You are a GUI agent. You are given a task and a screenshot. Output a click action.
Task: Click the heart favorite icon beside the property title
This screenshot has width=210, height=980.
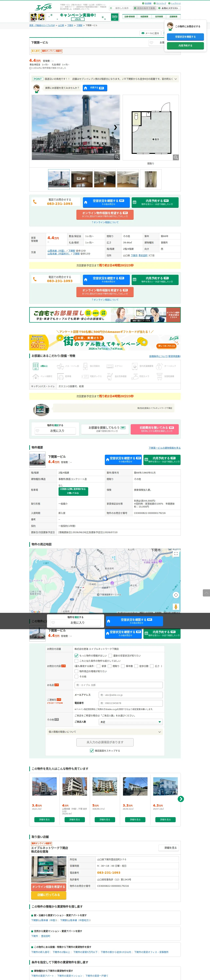(x=151, y=43)
